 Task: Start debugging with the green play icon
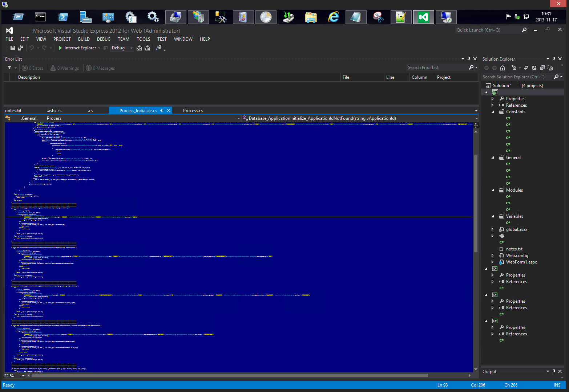(60, 48)
